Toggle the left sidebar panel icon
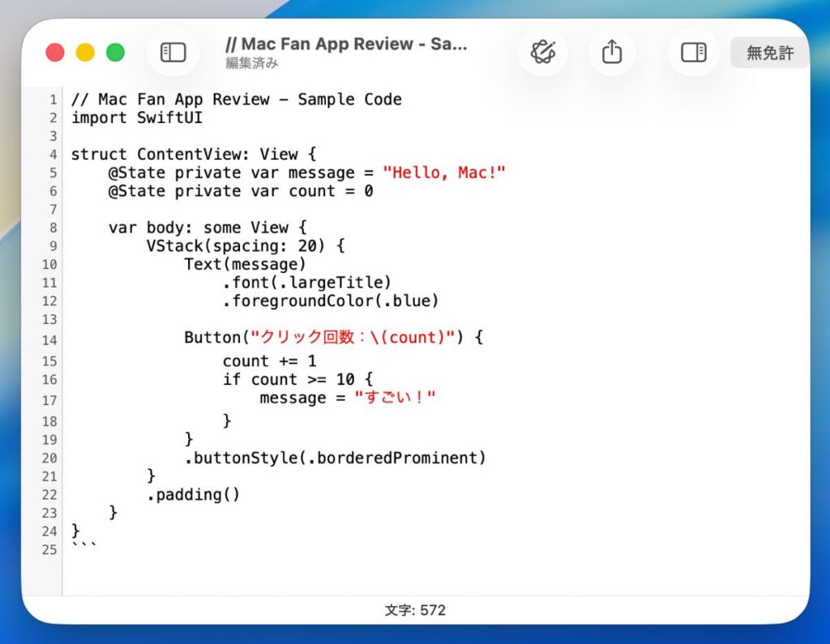 pos(173,53)
